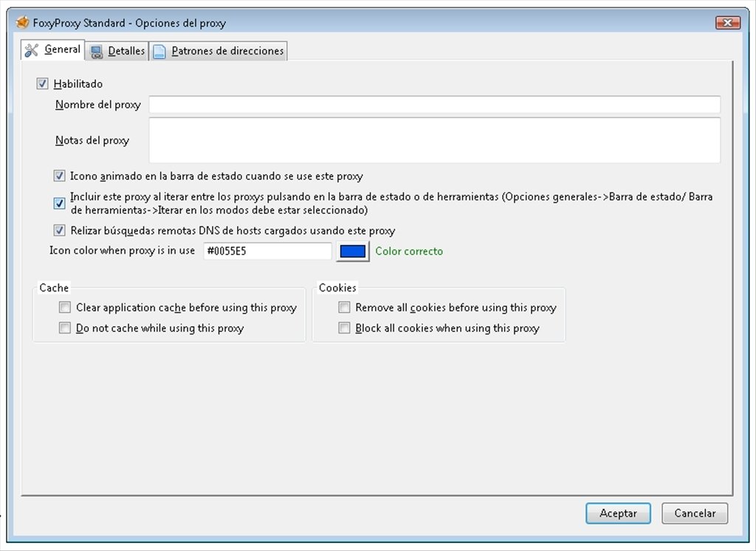Click the FoxyProxy fox icon in title bar
756x551 pixels.
point(22,23)
